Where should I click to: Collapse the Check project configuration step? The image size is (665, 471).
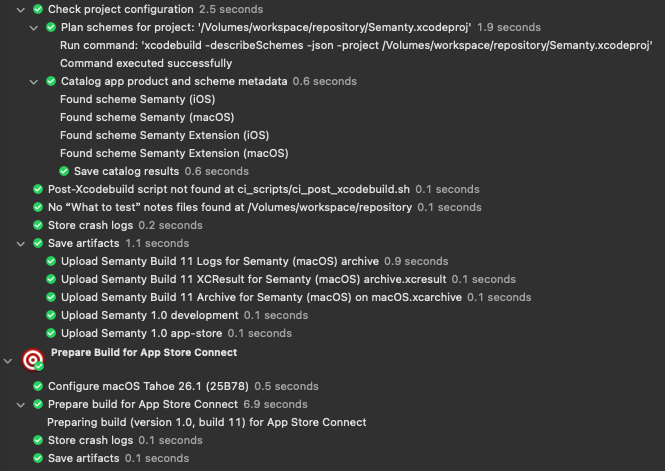click(22, 9)
